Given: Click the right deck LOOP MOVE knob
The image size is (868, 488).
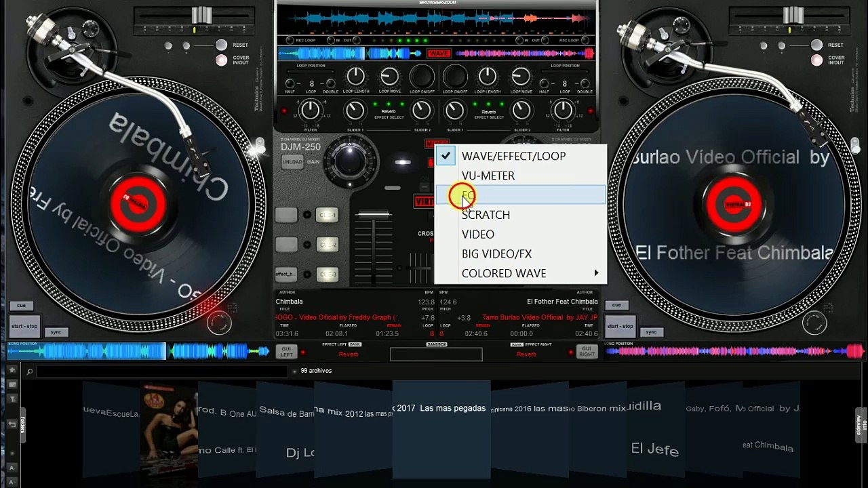Looking at the screenshot, I should point(521,77).
